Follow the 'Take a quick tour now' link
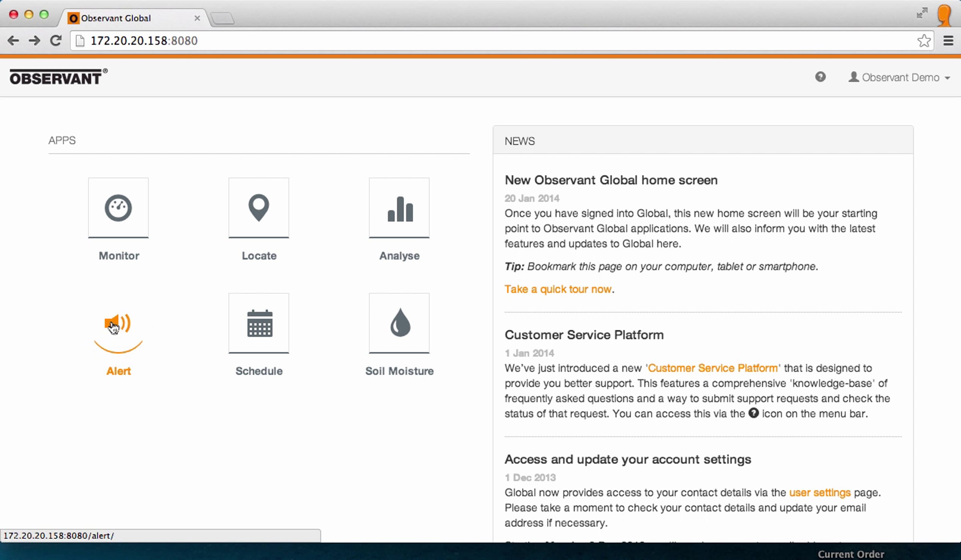This screenshot has height=560, width=961. pos(558,289)
